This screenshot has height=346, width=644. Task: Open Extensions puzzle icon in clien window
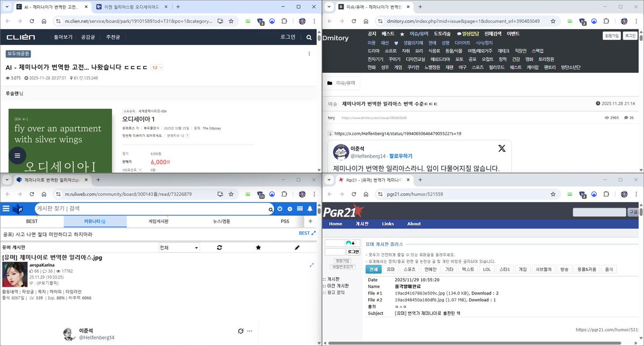284,21
